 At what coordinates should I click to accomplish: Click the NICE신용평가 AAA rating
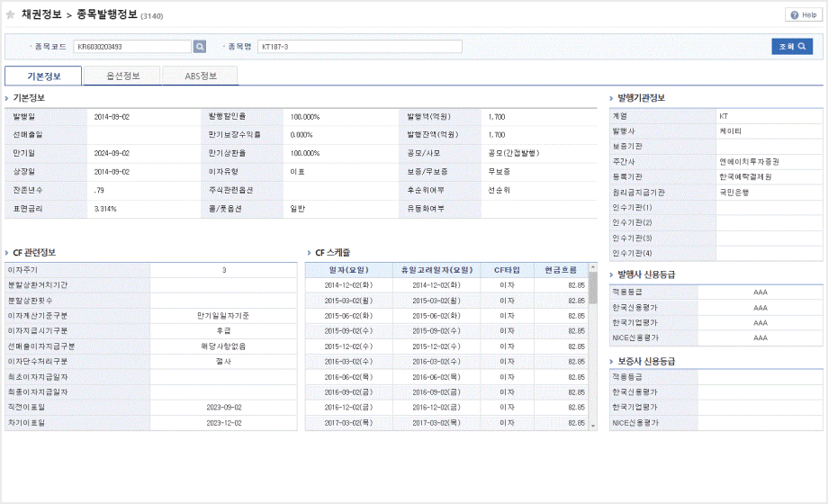pos(760,337)
